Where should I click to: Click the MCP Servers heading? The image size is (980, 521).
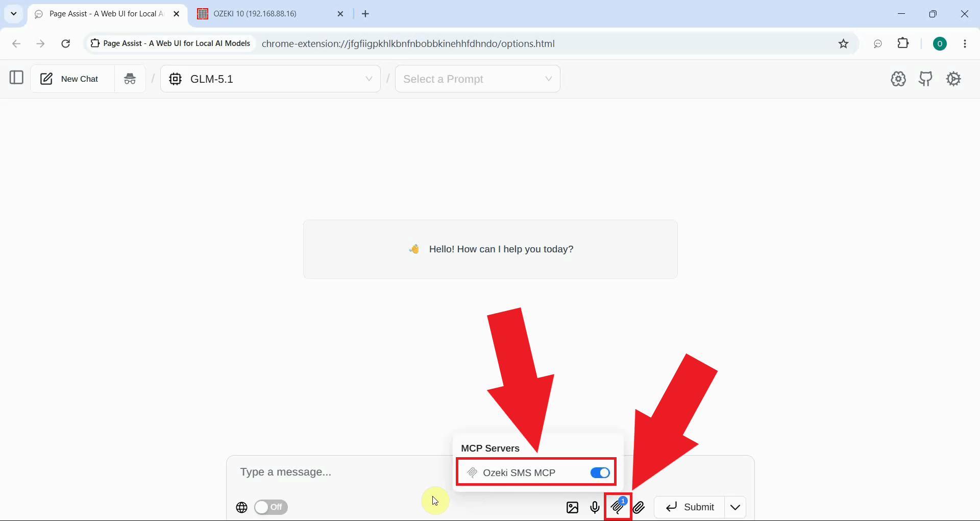tap(490, 448)
